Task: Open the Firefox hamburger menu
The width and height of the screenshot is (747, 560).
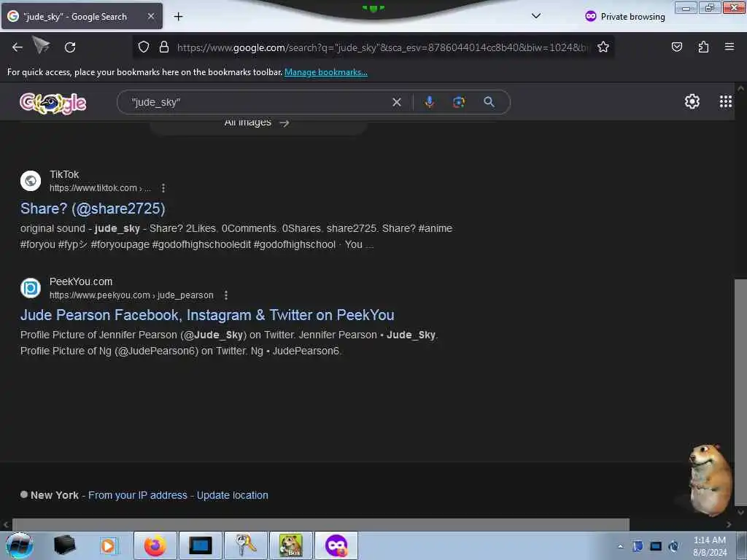Action: (729, 47)
